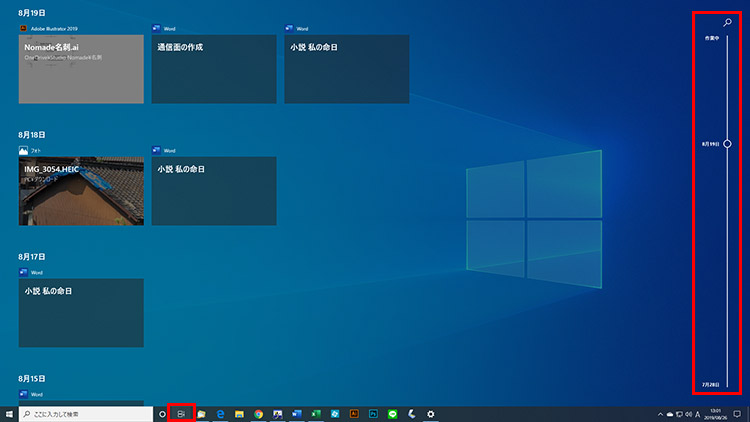
Task: Open Settings gear in the taskbar
Action: point(431,413)
